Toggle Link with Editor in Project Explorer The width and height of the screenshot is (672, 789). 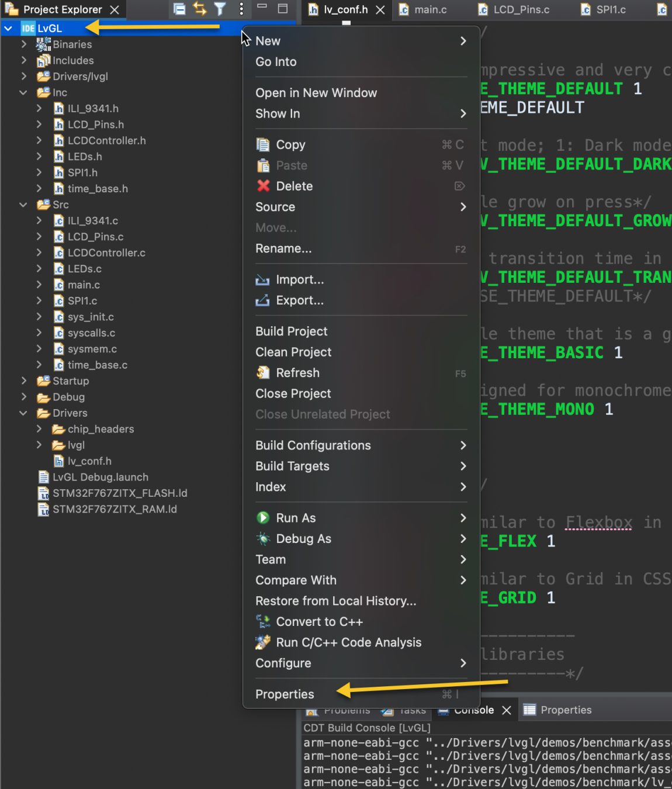pyautogui.click(x=199, y=9)
